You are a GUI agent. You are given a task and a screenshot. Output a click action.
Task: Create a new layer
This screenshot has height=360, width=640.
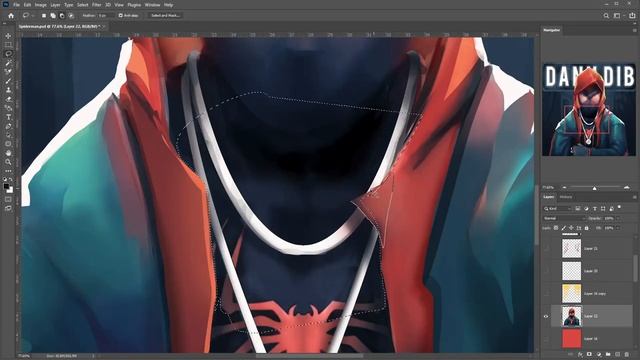[618, 355]
